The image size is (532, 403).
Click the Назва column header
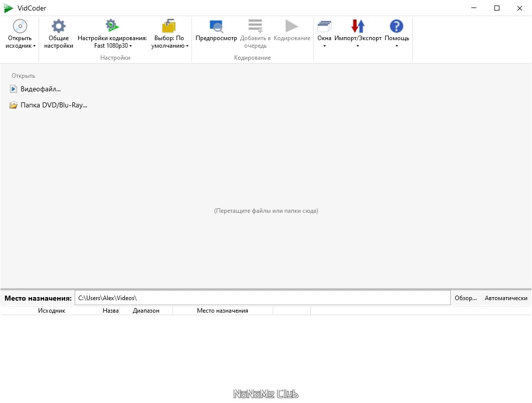coord(111,310)
